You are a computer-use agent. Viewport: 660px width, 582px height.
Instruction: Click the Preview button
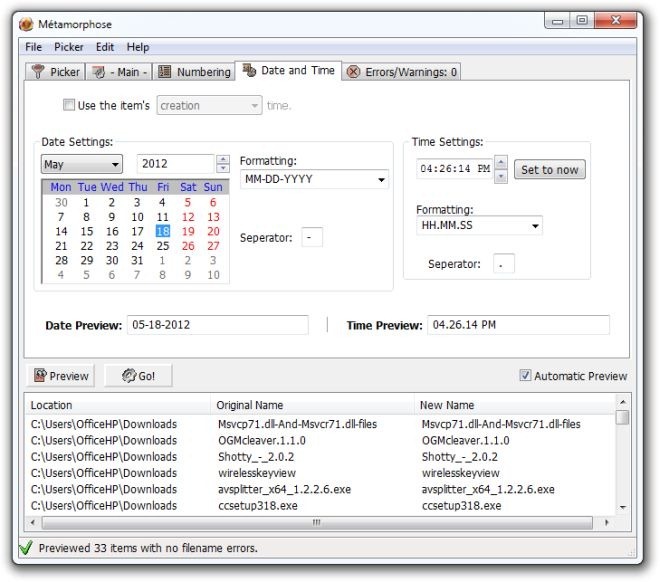click(x=61, y=376)
